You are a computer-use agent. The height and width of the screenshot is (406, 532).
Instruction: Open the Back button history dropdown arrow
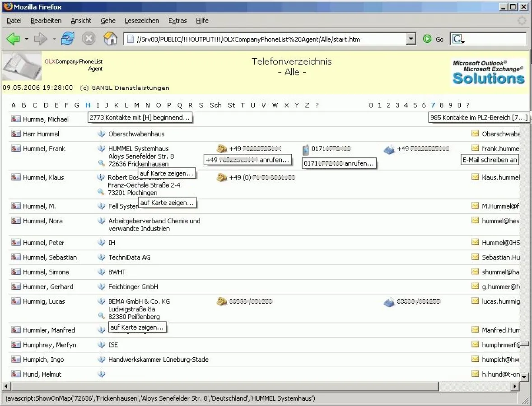[27, 39]
